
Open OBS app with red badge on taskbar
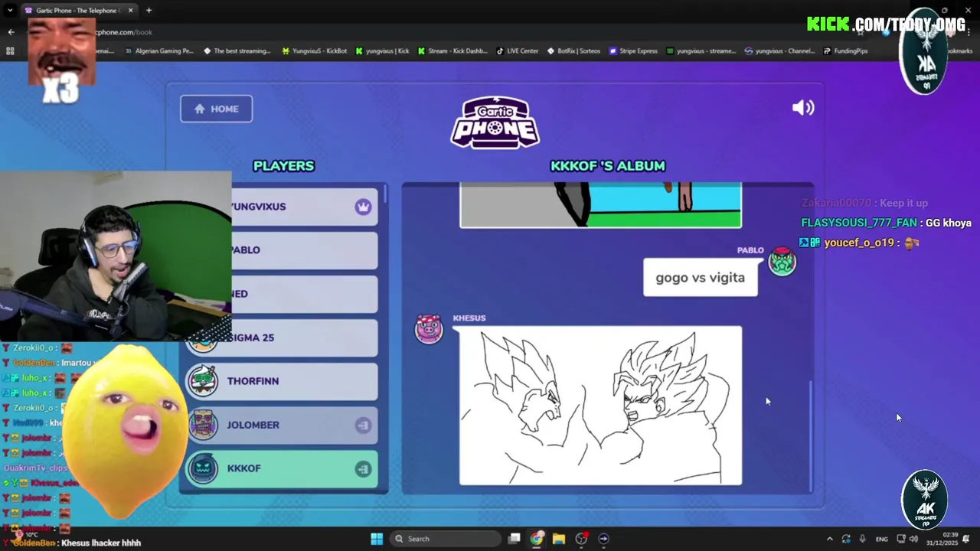(581, 539)
